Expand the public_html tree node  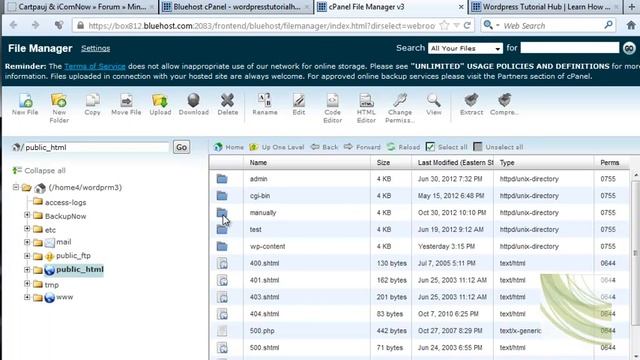pyautogui.click(x=27, y=269)
